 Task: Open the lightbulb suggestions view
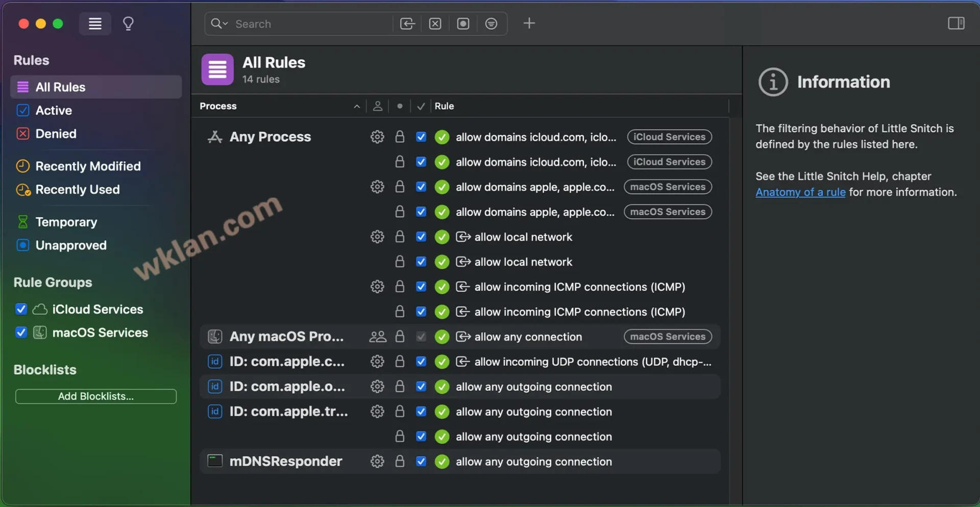click(x=128, y=23)
